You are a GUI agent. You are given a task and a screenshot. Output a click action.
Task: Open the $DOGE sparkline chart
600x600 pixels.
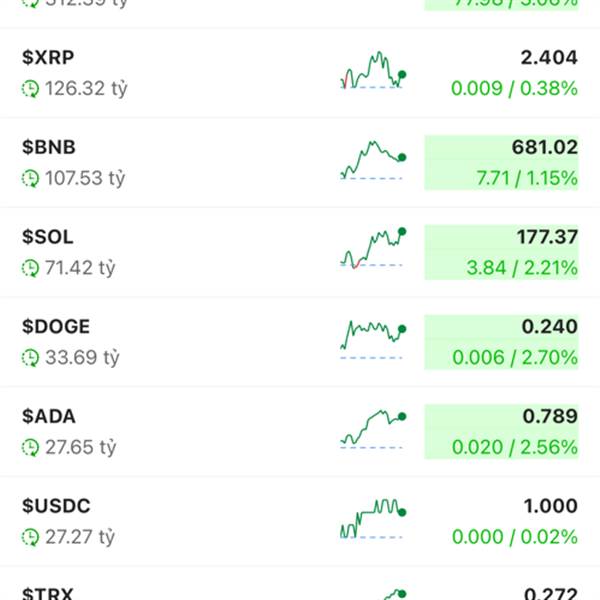click(x=373, y=339)
